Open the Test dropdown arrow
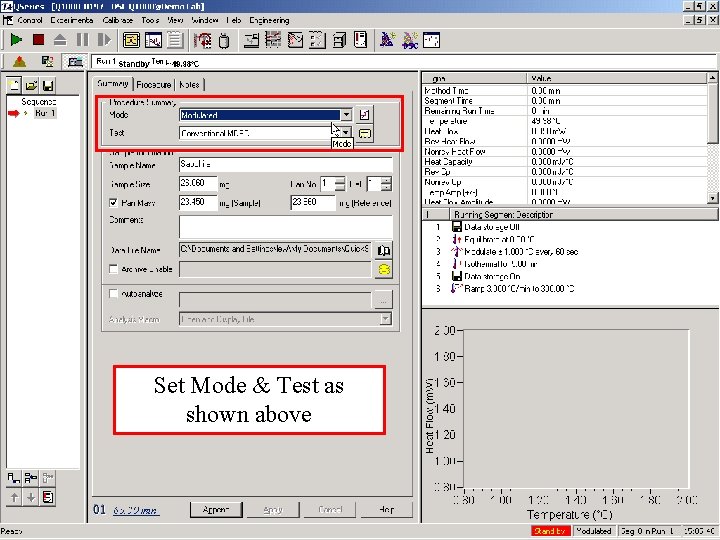The height and width of the screenshot is (540, 720). (x=346, y=133)
